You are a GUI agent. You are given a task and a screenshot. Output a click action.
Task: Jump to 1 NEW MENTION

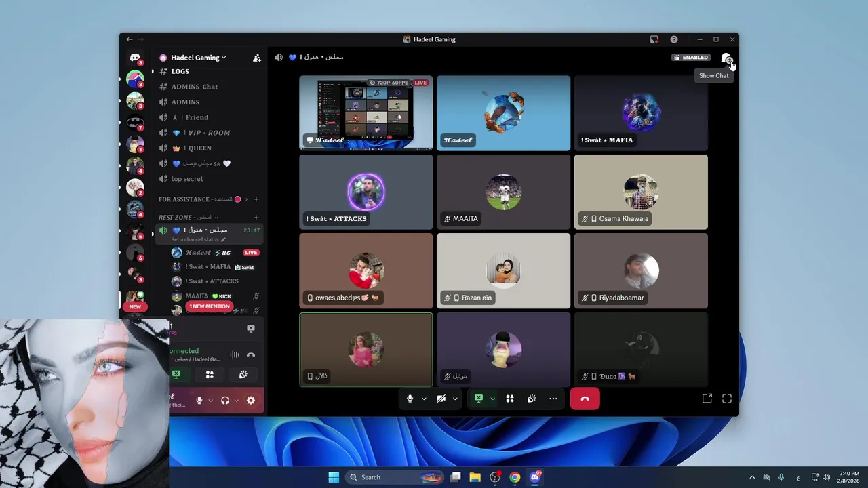coord(210,306)
